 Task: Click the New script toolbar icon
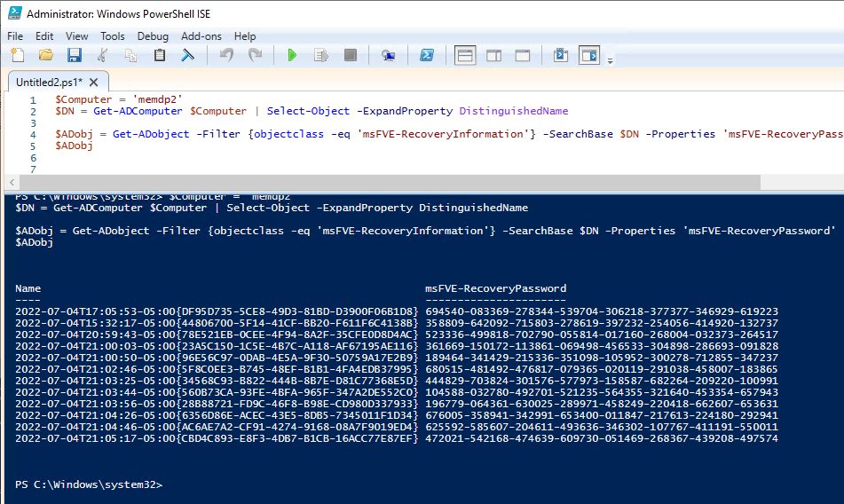(x=18, y=55)
